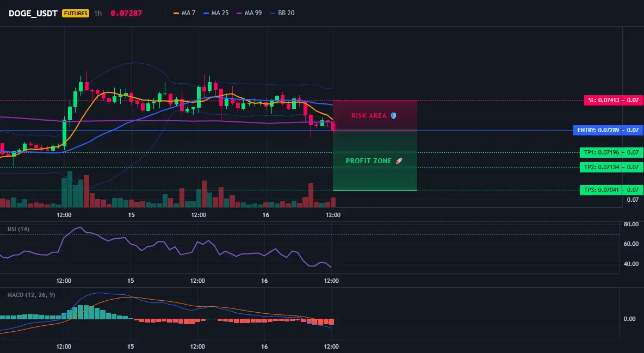Click the 80.00 RSI axis value
The width and height of the screenshot is (644, 353).
coord(631,225)
